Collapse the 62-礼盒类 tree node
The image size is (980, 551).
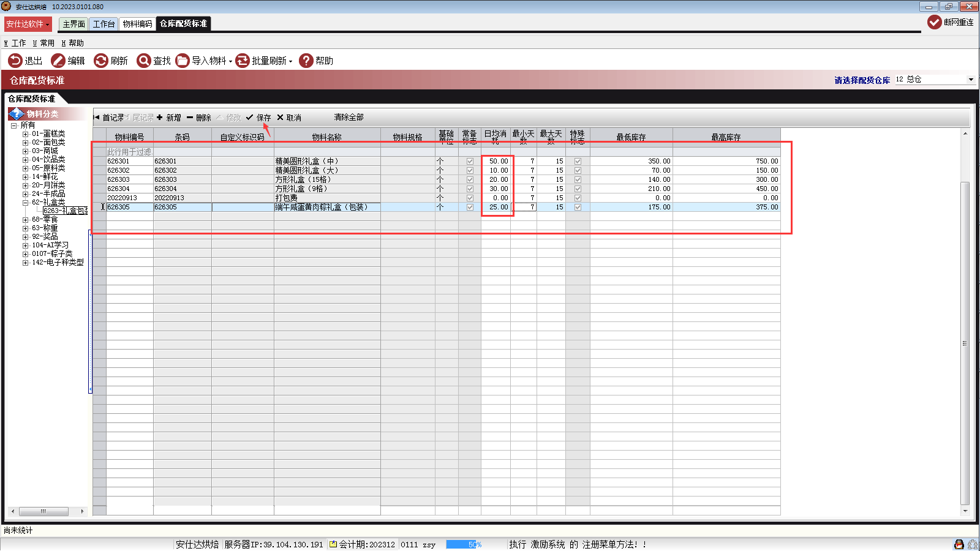[25, 203]
